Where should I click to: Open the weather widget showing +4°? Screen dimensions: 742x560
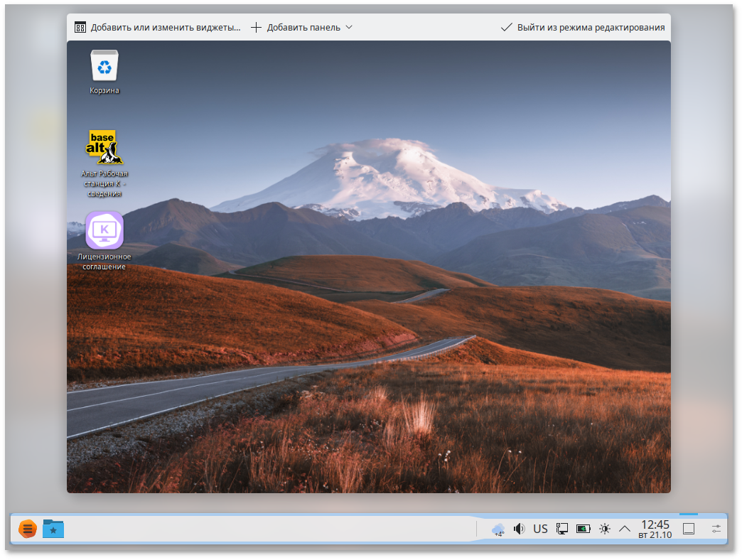pyautogui.click(x=498, y=529)
